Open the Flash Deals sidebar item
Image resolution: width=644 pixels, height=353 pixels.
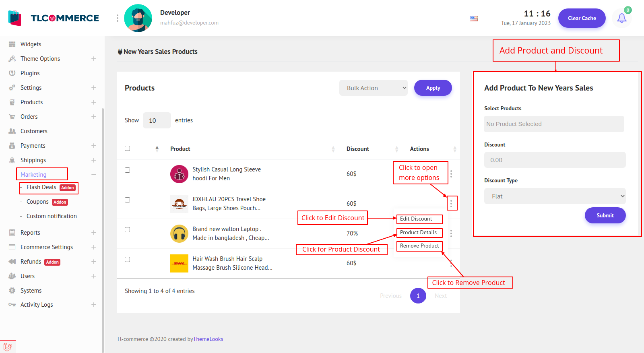coord(41,187)
